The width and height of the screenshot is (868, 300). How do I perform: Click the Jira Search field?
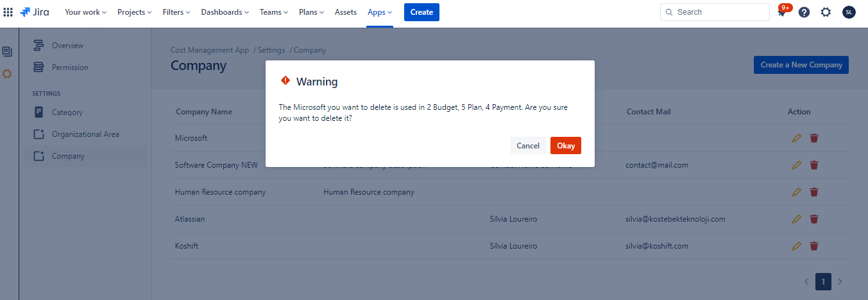pyautogui.click(x=715, y=12)
